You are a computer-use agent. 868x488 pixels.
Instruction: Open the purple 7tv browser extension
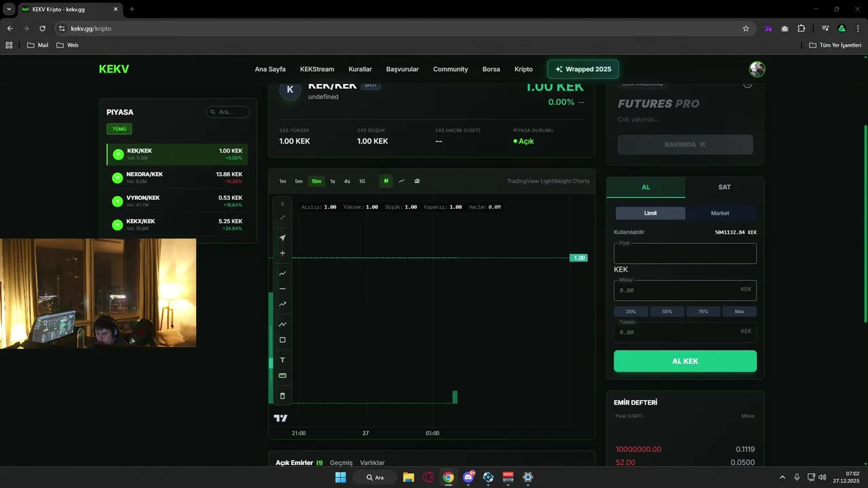(768, 28)
